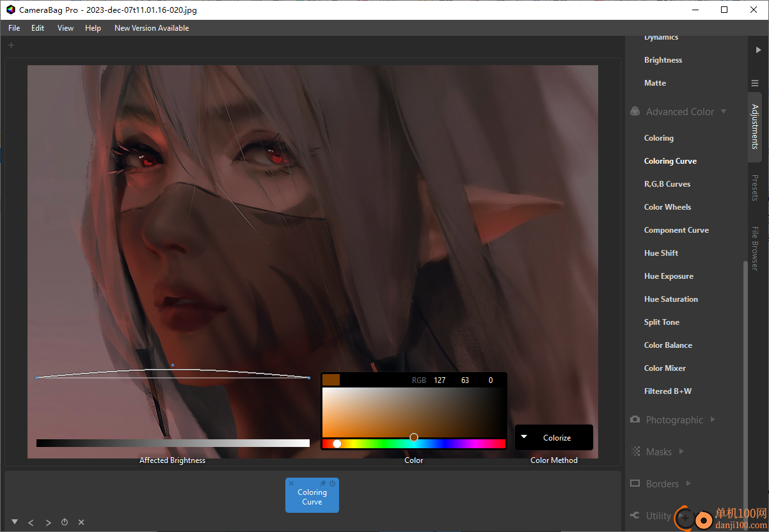The width and height of the screenshot is (769, 532).
Task: Open the File menu
Action: (x=14, y=28)
